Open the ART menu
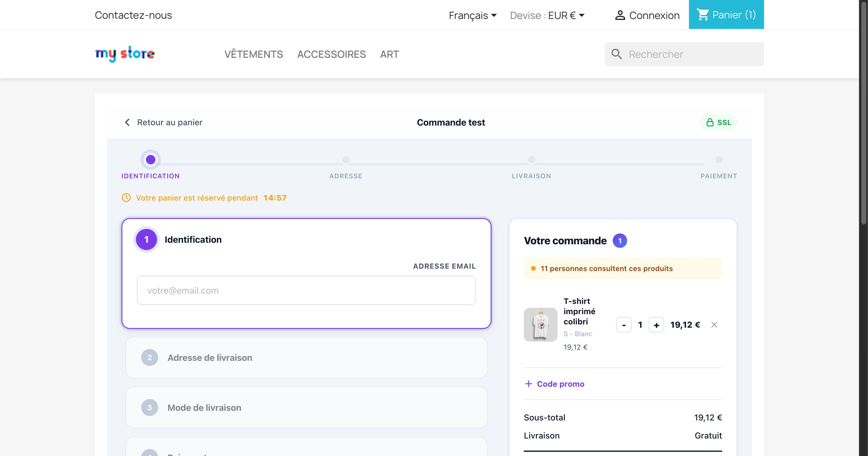The image size is (868, 456). point(389,54)
